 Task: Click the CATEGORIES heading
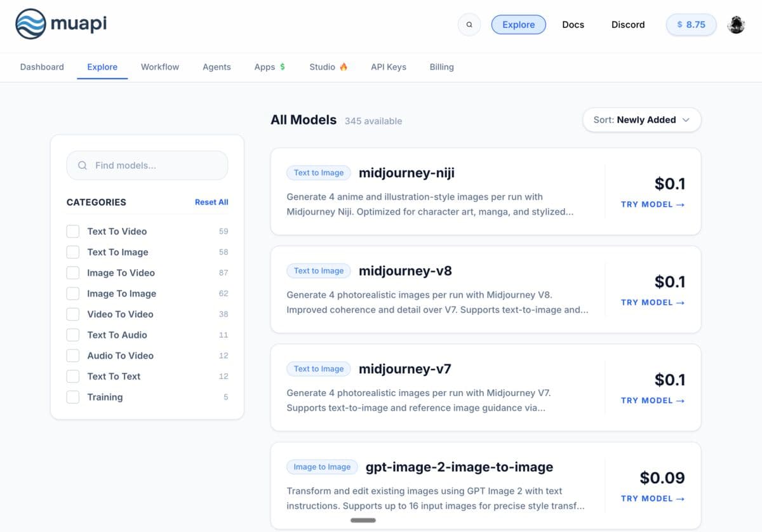pyautogui.click(x=97, y=202)
